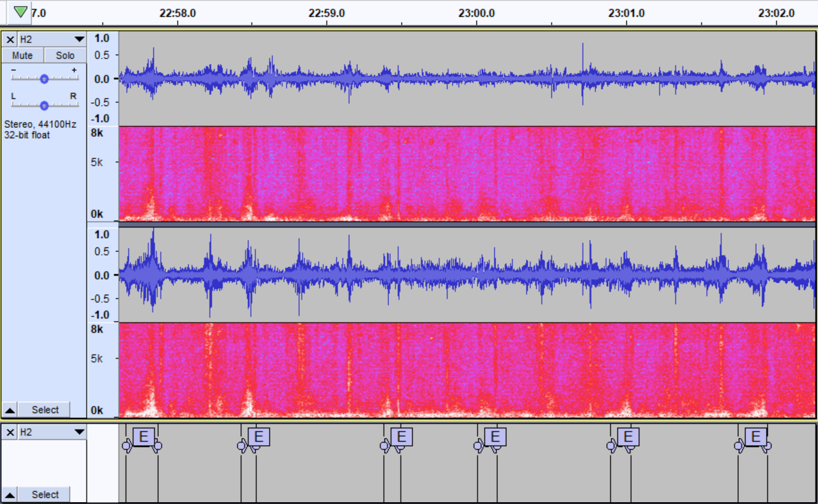Close the H2 label track
This screenshot has width=818, height=504.
click(x=10, y=433)
